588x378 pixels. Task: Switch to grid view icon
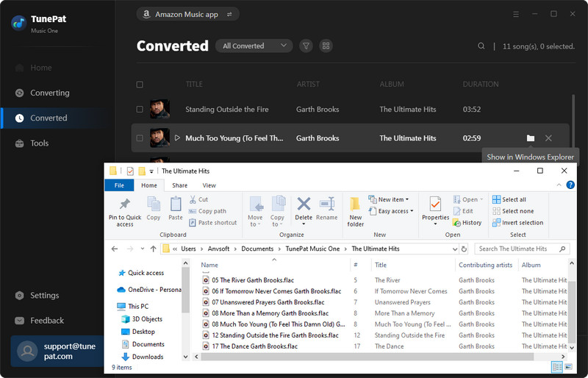tap(326, 46)
